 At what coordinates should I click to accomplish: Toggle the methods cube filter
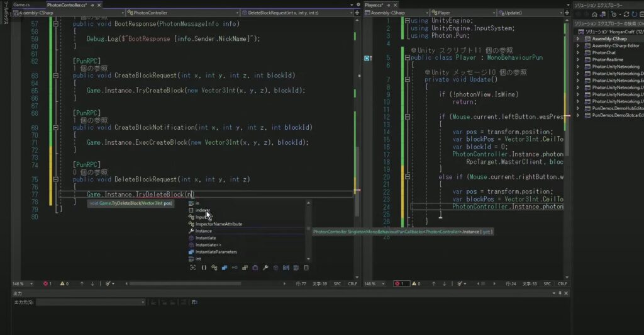[x=275, y=268]
